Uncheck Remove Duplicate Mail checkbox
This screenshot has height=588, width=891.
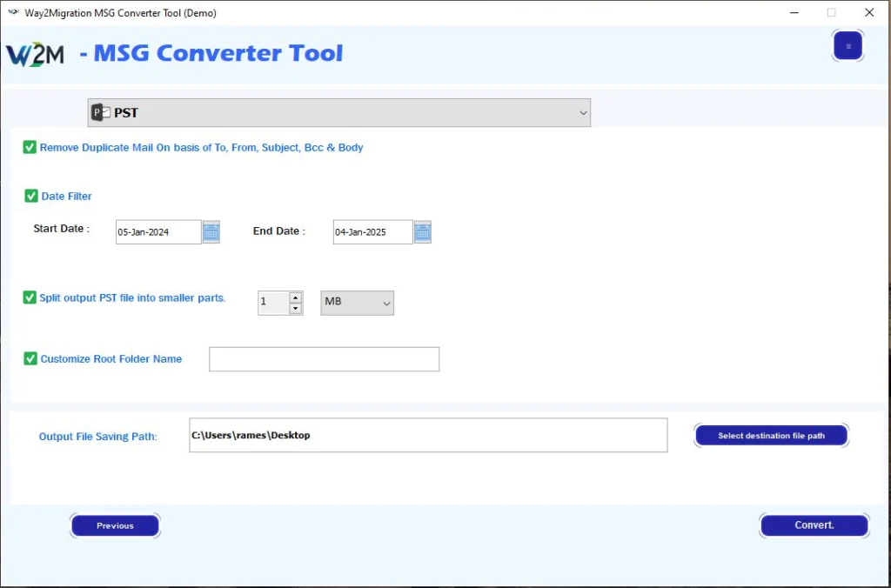(30, 148)
